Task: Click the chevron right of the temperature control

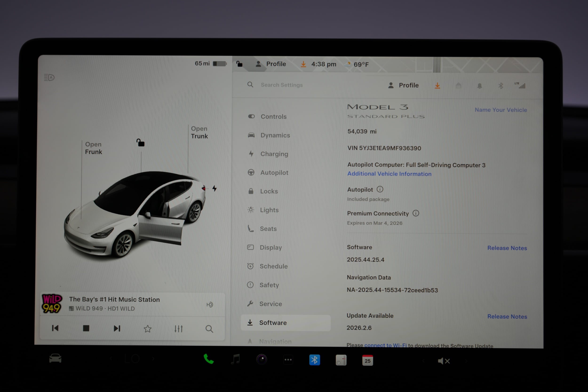Action: (x=153, y=359)
